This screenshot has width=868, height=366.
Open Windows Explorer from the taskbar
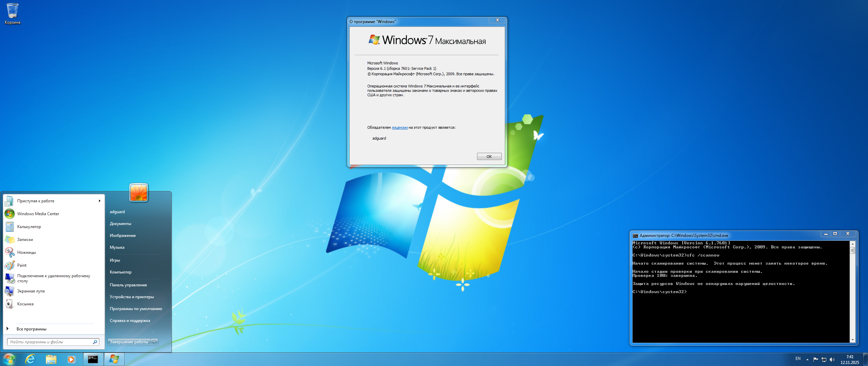[51, 359]
